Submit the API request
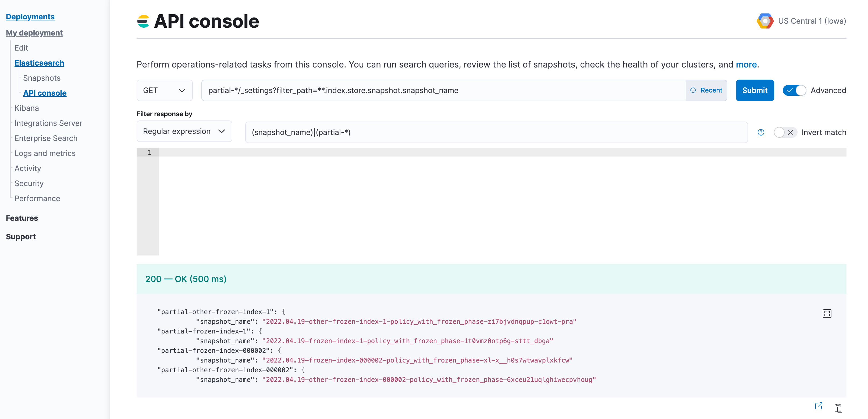 click(x=755, y=90)
